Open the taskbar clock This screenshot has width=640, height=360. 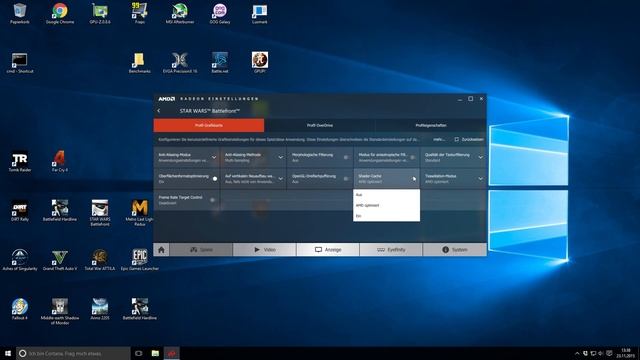(625, 353)
